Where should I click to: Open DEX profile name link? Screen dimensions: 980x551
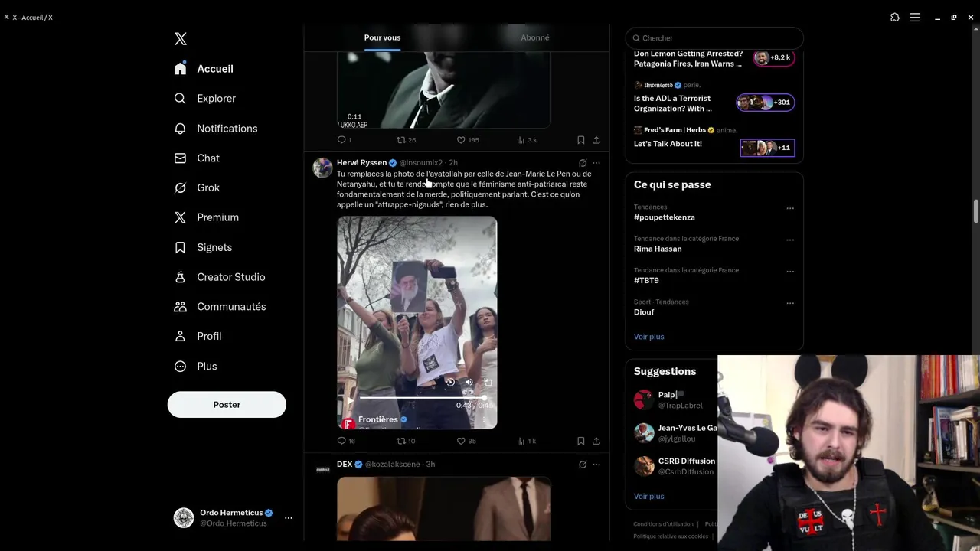click(345, 465)
